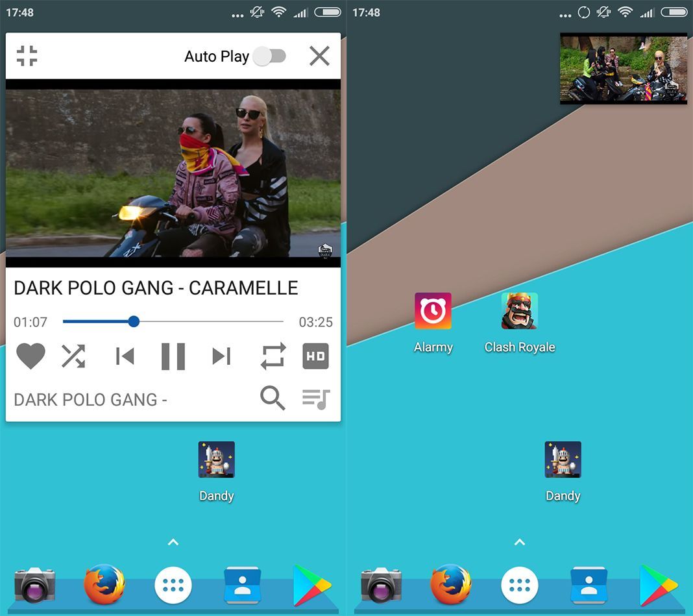Open the playlist queue

coord(316,398)
